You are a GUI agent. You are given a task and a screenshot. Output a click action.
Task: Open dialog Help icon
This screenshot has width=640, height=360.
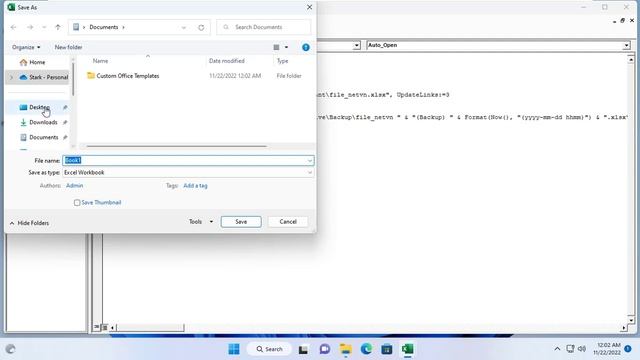tap(306, 47)
